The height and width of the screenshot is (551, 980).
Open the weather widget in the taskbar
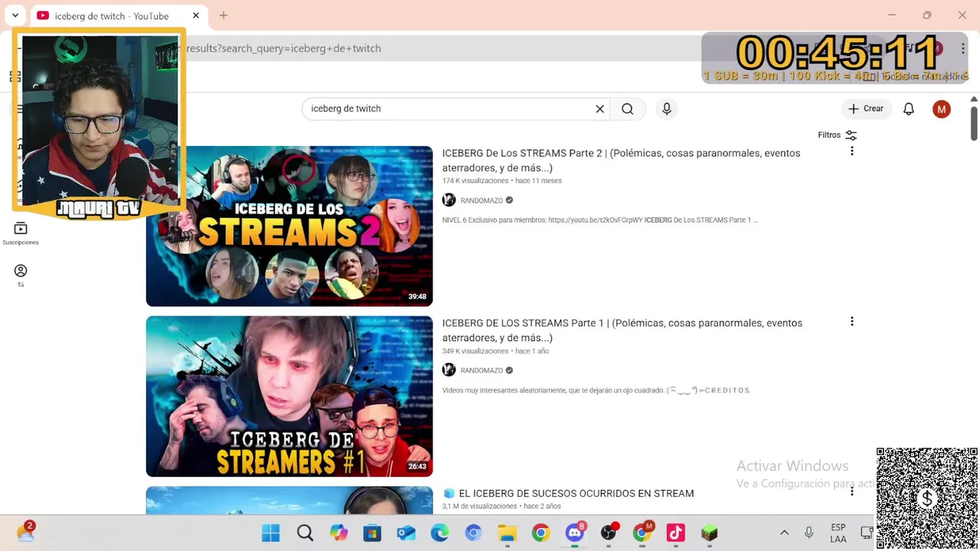[x=25, y=533]
